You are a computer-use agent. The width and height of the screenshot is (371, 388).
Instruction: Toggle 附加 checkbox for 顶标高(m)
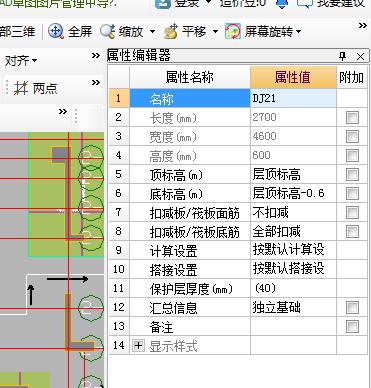[x=352, y=174]
